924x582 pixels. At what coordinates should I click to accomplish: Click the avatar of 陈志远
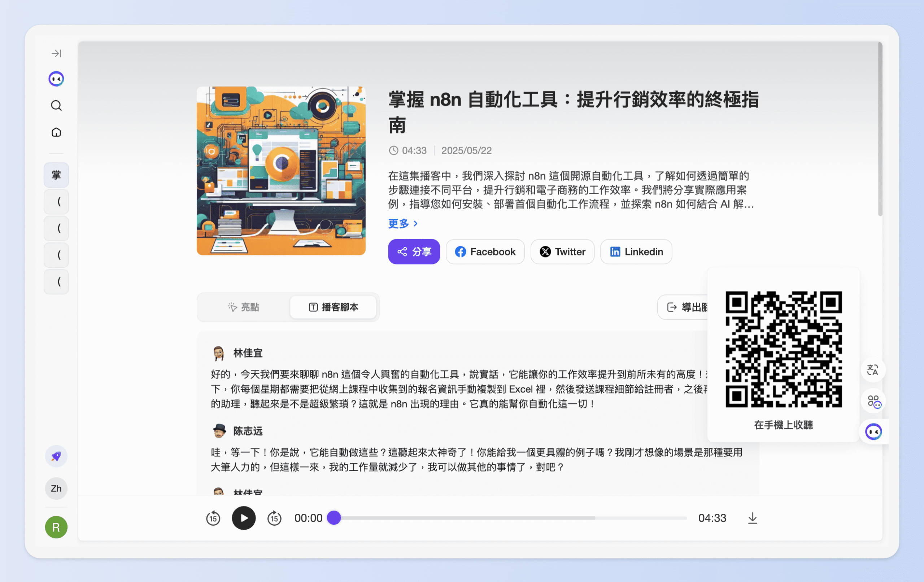point(219,431)
